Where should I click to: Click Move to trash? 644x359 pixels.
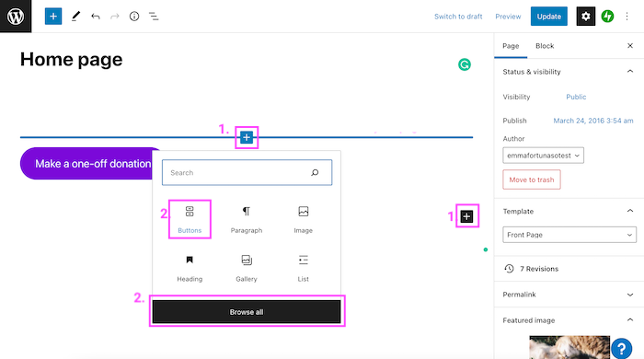pos(532,179)
